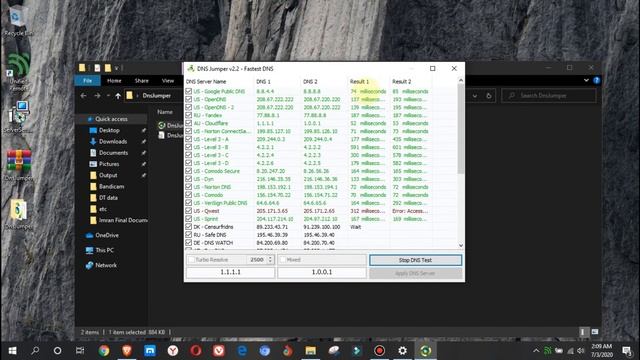Uncheck US - Google Public DNS checkbox
640x360 pixels.
tap(189, 91)
